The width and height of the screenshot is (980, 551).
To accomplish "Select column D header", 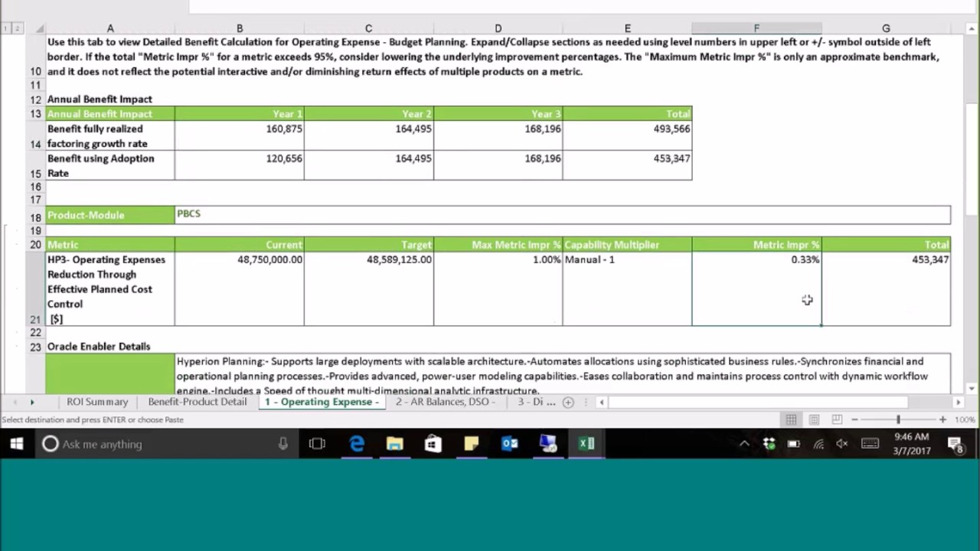I will tap(498, 28).
